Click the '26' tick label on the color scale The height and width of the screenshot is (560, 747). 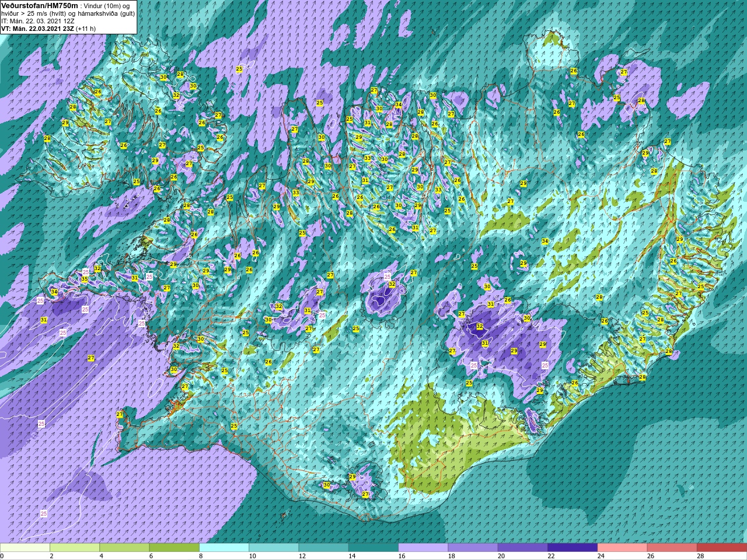(651, 556)
